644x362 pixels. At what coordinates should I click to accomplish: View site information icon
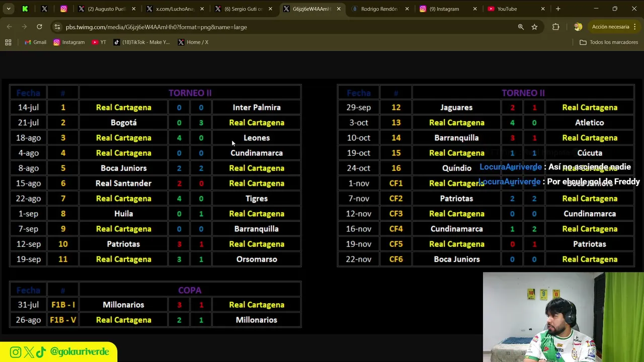[57, 27]
